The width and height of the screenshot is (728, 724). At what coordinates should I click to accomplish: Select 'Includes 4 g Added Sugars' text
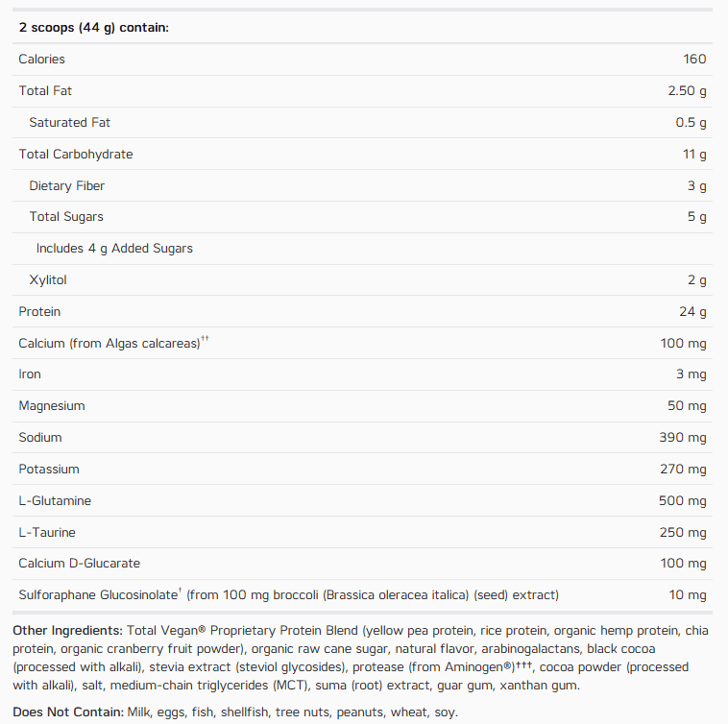pyautogui.click(x=114, y=249)
